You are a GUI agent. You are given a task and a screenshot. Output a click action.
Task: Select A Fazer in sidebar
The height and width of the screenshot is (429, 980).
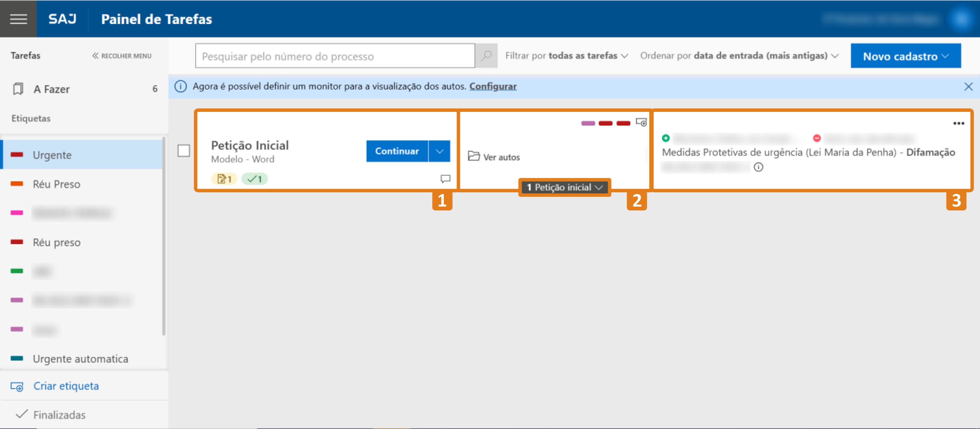[x=51, y=89]
